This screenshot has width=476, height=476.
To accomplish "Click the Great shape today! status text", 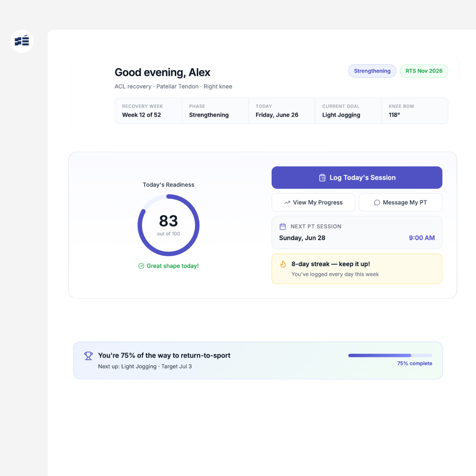I will (173, 266).
